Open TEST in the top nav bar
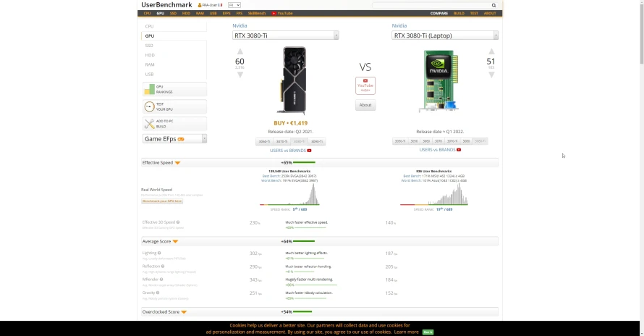 click(474, 13)
